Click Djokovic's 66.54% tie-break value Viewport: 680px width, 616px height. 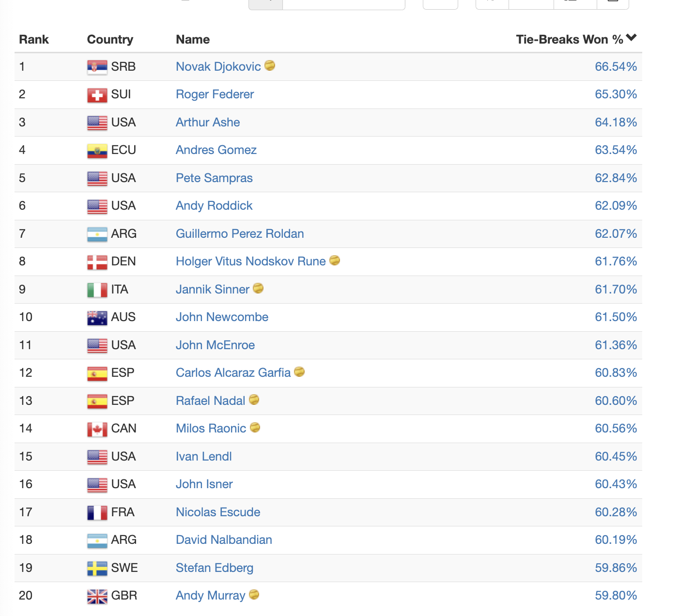[x=616, y=66]
